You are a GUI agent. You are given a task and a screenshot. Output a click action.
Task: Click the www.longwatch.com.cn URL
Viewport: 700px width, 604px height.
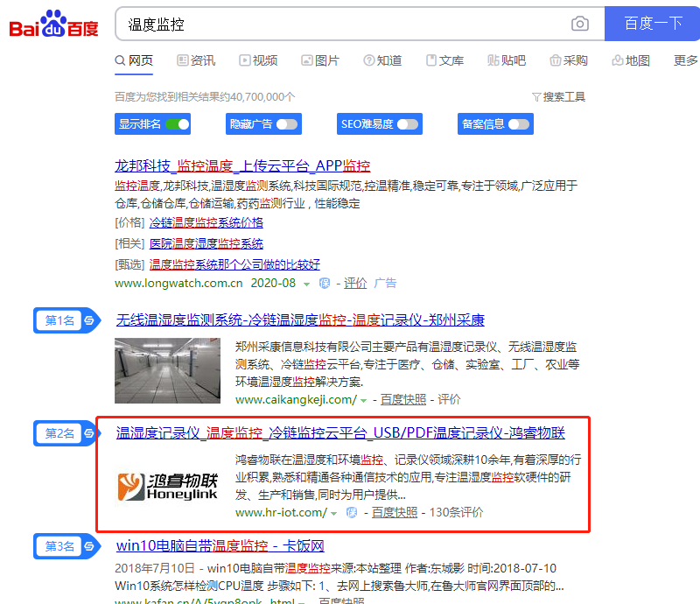(178, 284)
